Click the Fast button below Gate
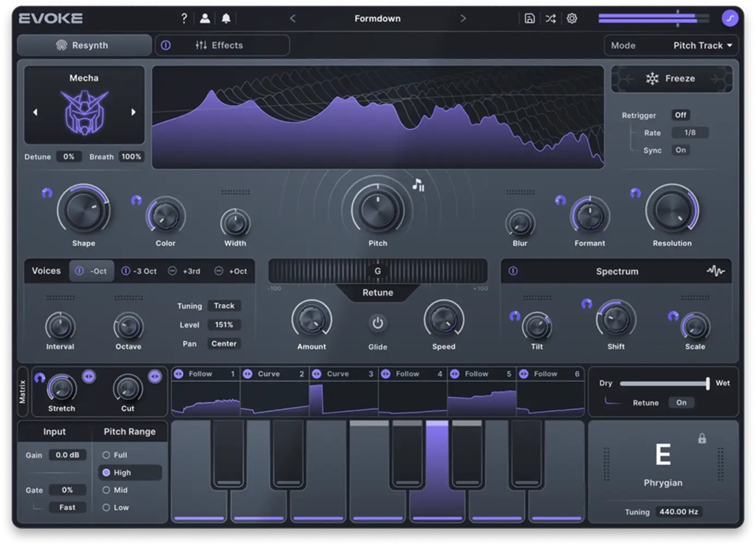756x546 pixels. (x=67, y=507)
